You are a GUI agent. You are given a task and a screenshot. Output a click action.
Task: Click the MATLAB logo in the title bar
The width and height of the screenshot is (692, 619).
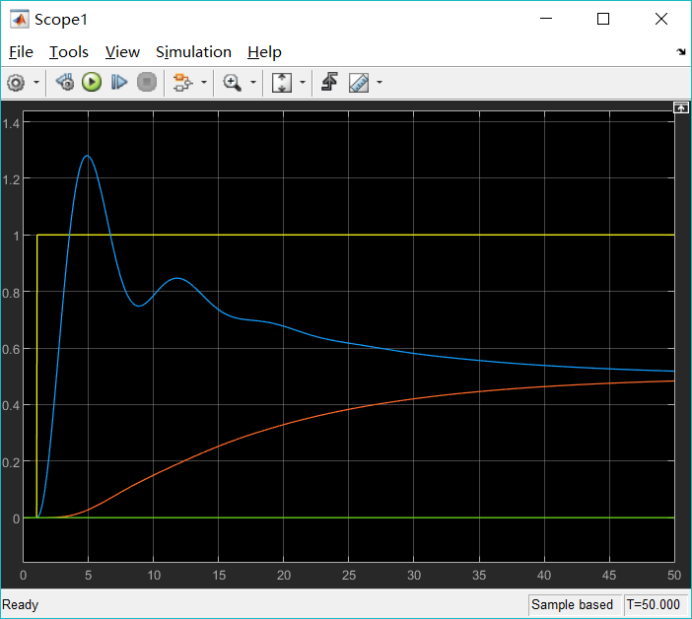click(20, 19)
